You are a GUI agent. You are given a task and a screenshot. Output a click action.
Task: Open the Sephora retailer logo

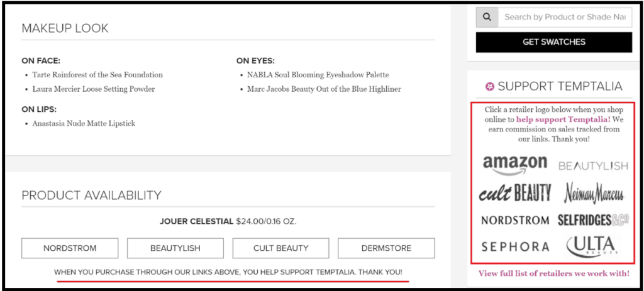[515, 246]
